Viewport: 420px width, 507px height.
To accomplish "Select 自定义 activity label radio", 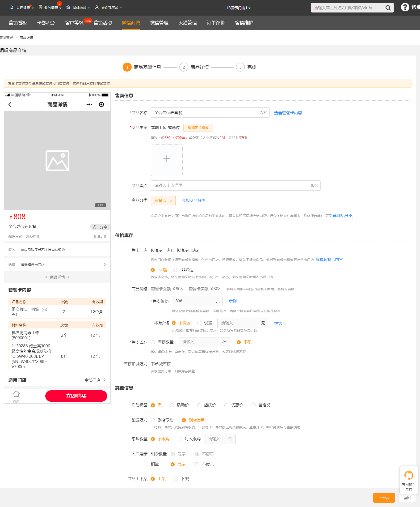I will (254, 405).
